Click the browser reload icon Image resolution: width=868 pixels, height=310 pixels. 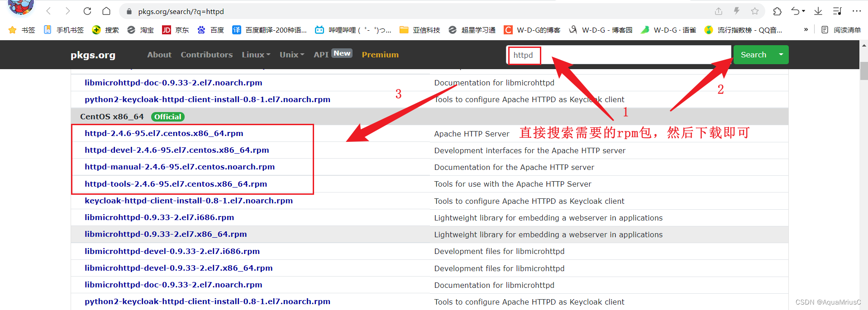coord(87,11)
